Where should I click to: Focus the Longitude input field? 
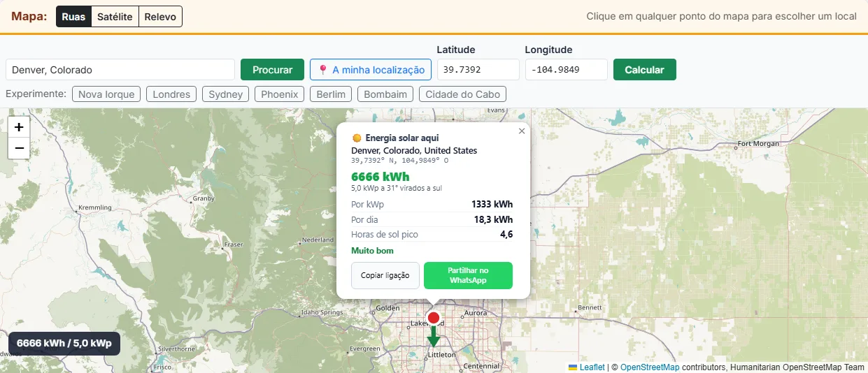click(567, 70)
